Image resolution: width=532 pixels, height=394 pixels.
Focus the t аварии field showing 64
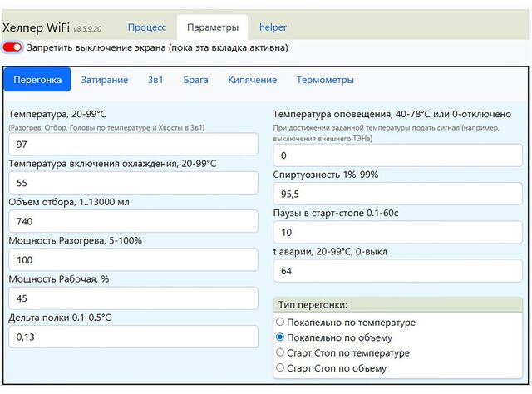(397, 270)
